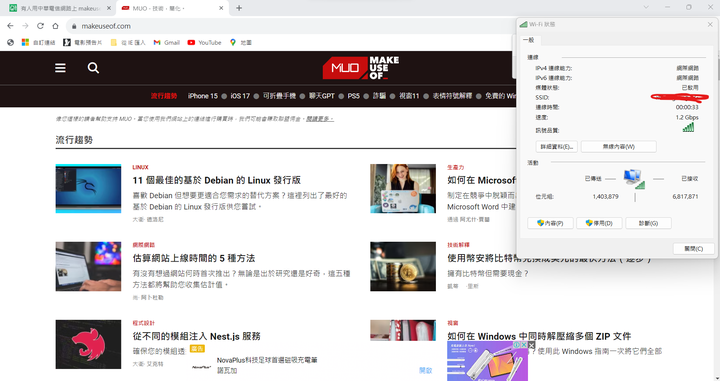The width and height of the screenshot is (720, 381).
Task: Click the 6,817,871 received bytes value
Action: (685, 196)
